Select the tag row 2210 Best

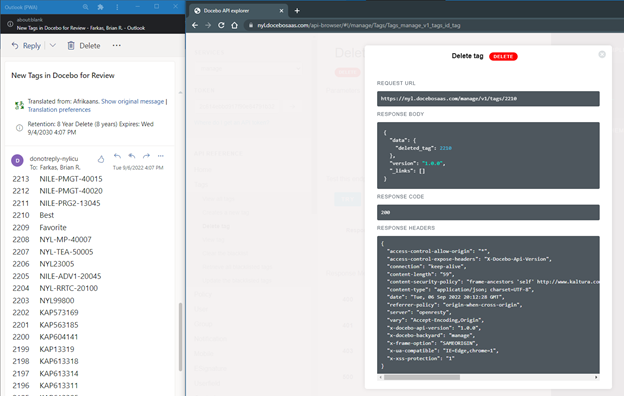pyautogui.click(x=33, y=215)
